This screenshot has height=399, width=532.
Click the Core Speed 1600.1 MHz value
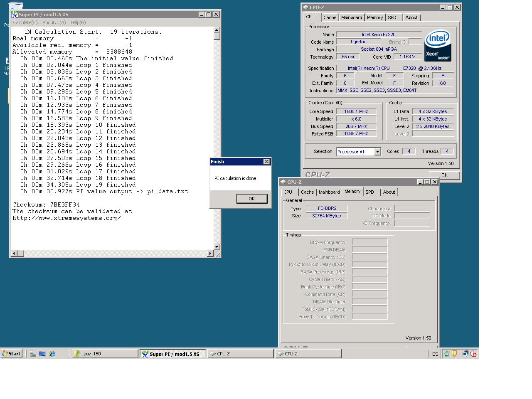click(x=356, y=111)
